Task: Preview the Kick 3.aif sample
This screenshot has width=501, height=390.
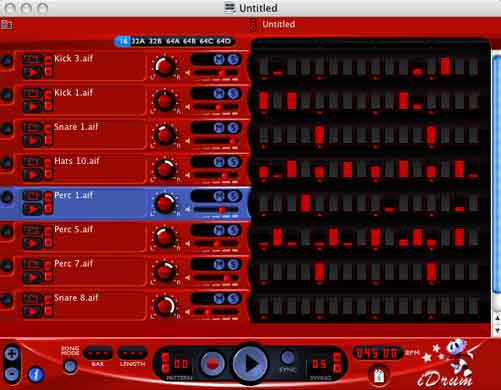Action: (x=32, y=72)
